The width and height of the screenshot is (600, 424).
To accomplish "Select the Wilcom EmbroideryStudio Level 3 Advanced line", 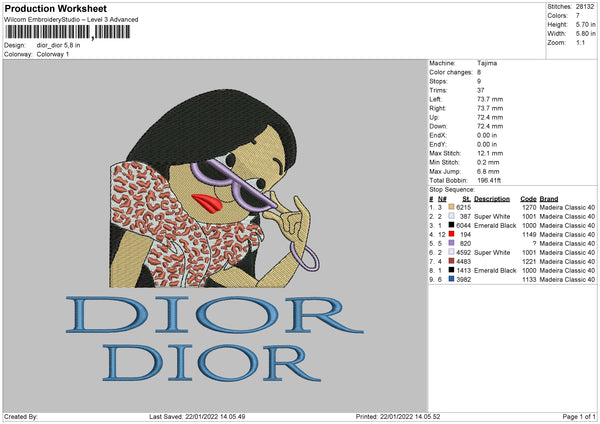I will coord(71,20).
